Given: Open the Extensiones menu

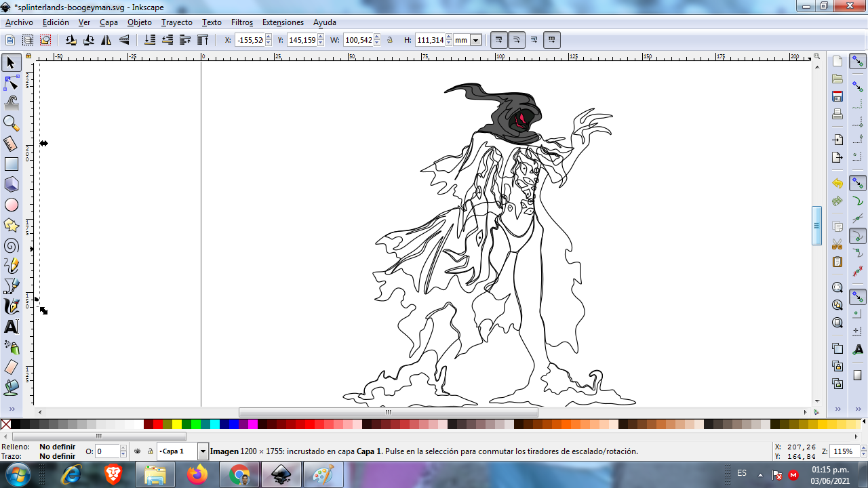Looking at the screenshot, I should [x=283, y=22].
